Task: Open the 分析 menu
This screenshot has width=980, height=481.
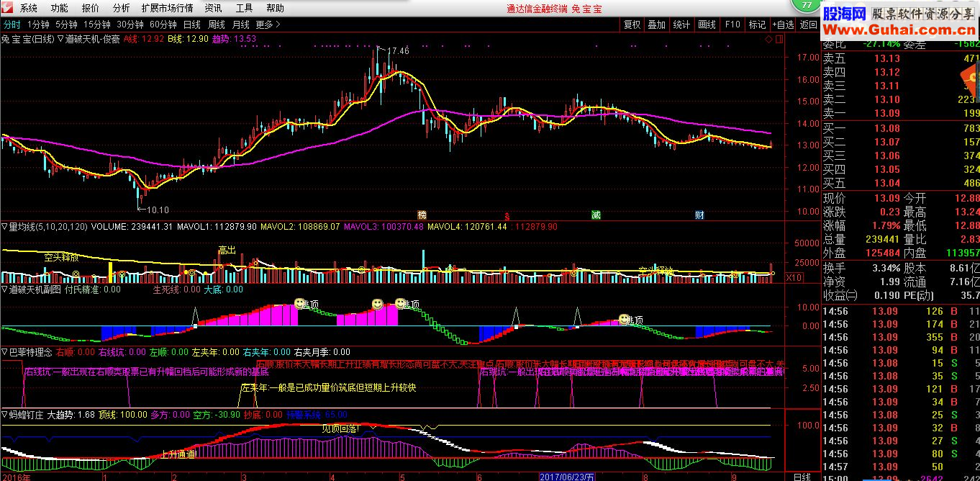Action: pyautogui.click(x=122, y=8)
